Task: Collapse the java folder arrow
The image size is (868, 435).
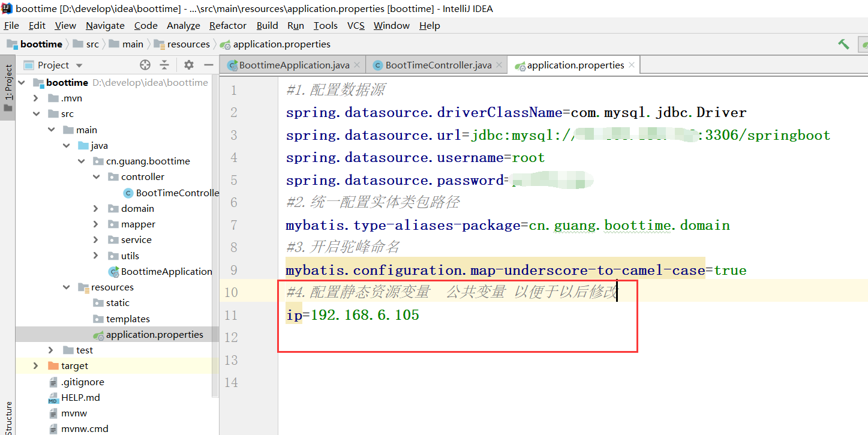Action: [x=67, y=145]
